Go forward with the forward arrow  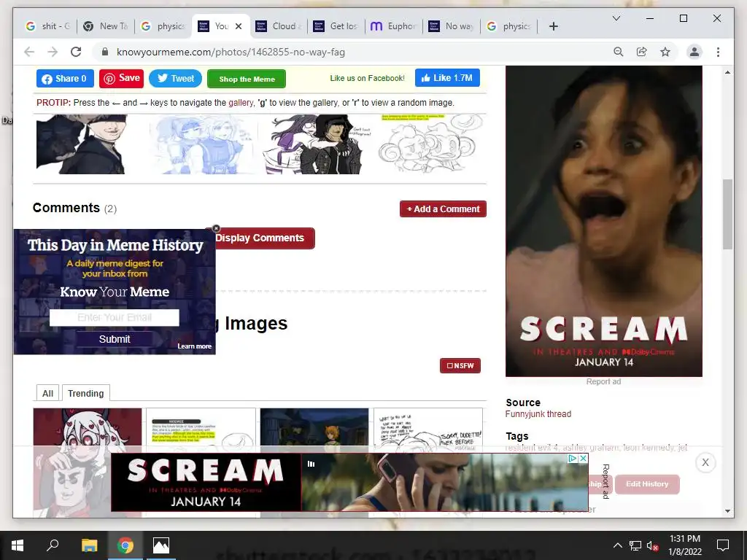point(53,52)
